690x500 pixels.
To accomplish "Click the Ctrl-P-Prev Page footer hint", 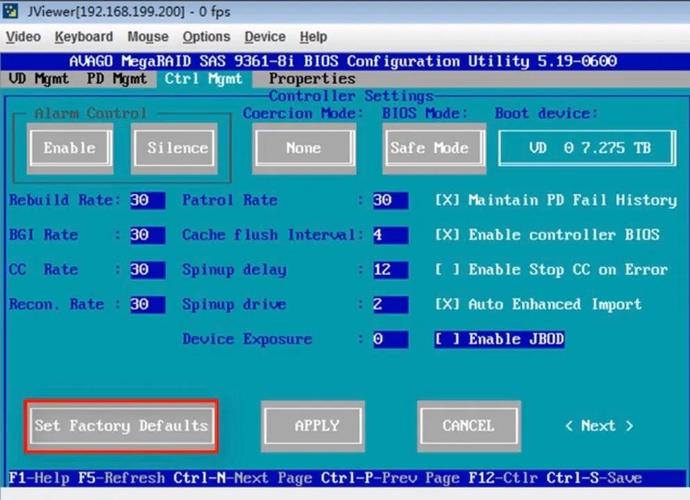I will point(390,478).
